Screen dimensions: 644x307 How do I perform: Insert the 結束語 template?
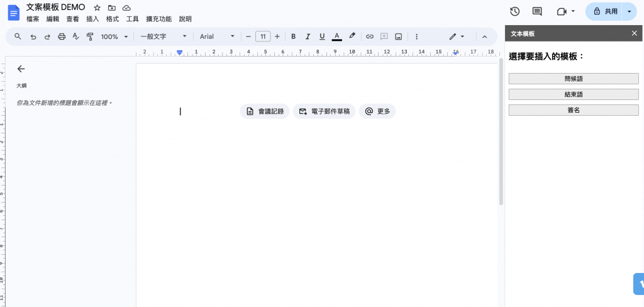pyautogui.click(x=574, y=94)
